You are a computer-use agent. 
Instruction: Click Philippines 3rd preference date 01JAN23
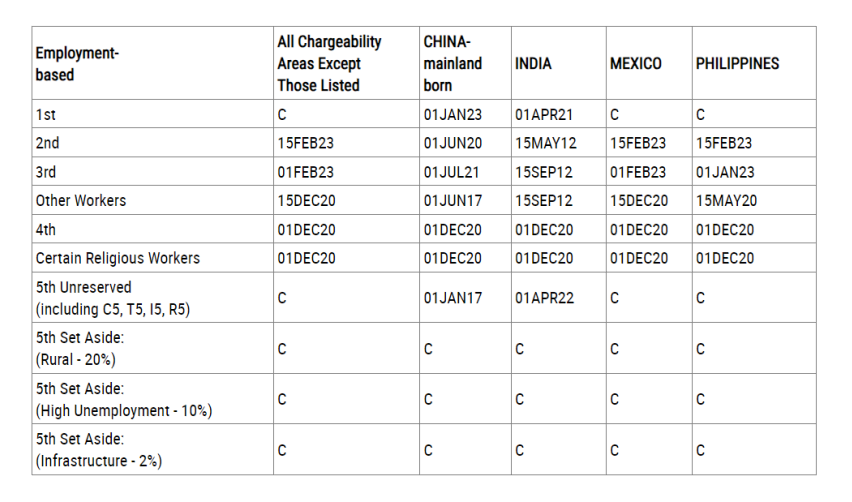click(x=725, y=172)
